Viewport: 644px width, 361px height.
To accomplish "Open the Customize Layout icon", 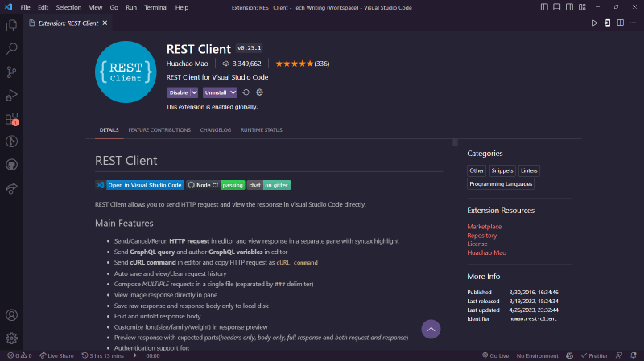I will point(582,7).
